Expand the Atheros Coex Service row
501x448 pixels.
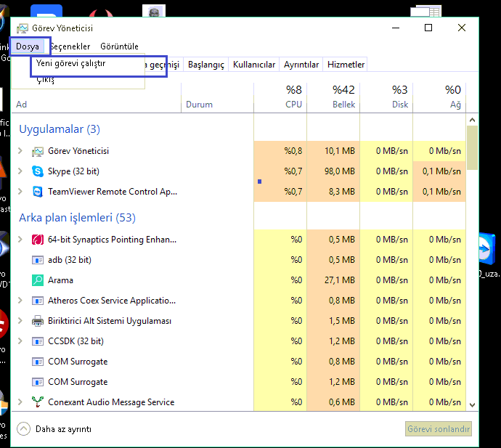point(20,301)
